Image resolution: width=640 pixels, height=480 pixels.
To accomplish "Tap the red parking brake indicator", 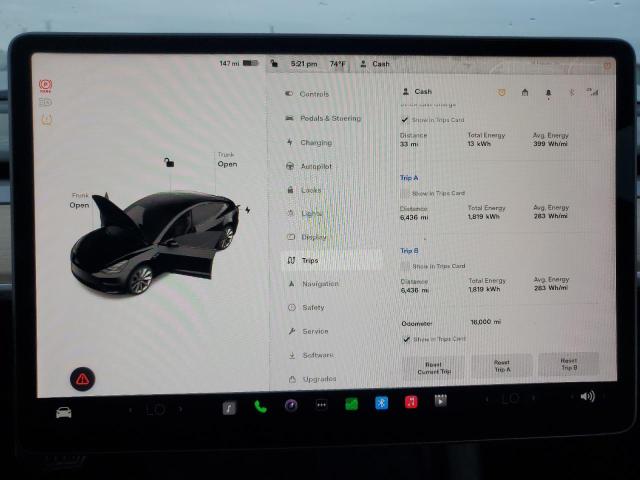I will pos(45,86).
